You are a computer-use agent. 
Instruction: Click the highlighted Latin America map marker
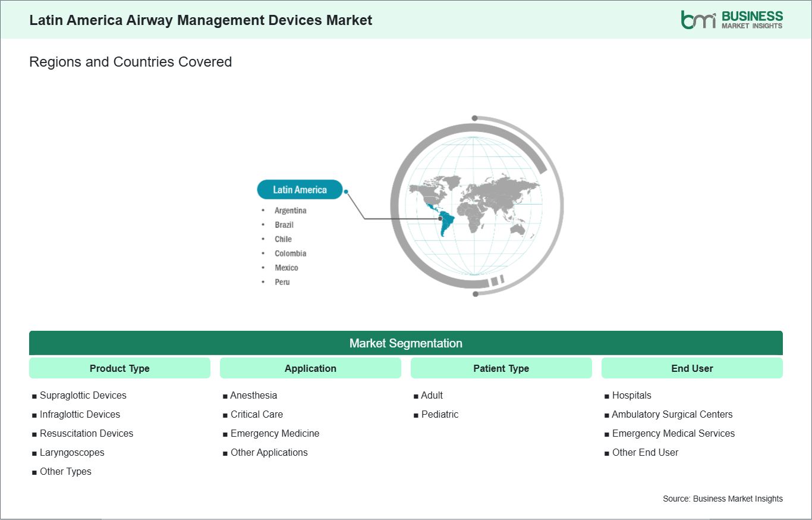tap(440, 219)
